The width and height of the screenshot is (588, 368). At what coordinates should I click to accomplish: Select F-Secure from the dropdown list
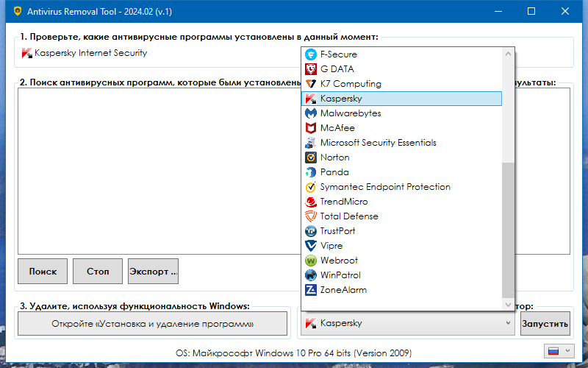point(401,54)
